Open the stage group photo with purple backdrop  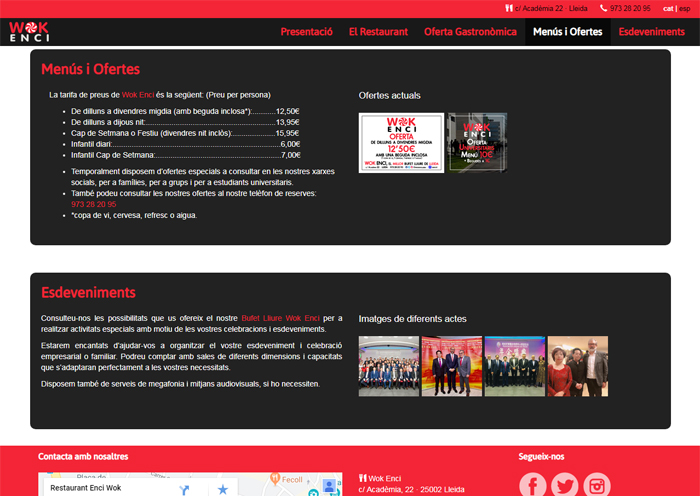(x=515, y=366)
